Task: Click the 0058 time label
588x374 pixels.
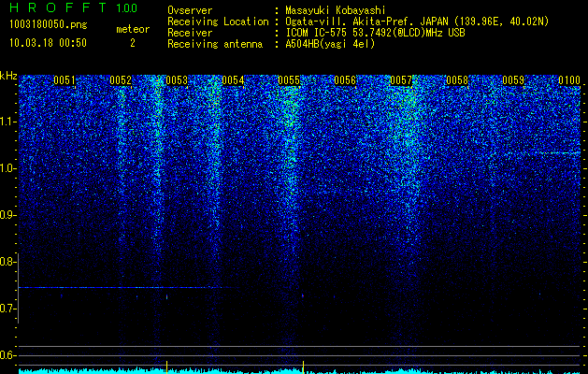Action: coord(457,80)
